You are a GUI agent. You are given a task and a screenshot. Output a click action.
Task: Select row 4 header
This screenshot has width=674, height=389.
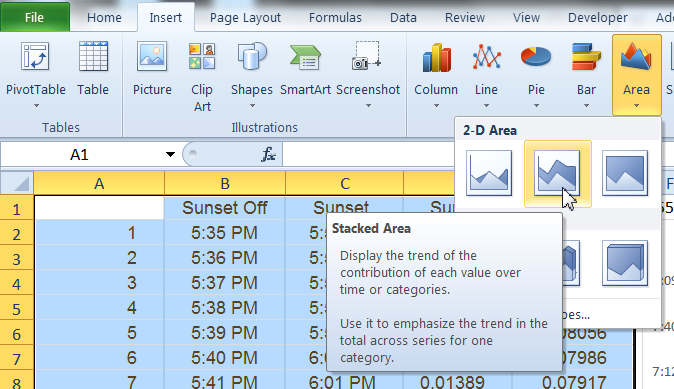pos(16,283)
